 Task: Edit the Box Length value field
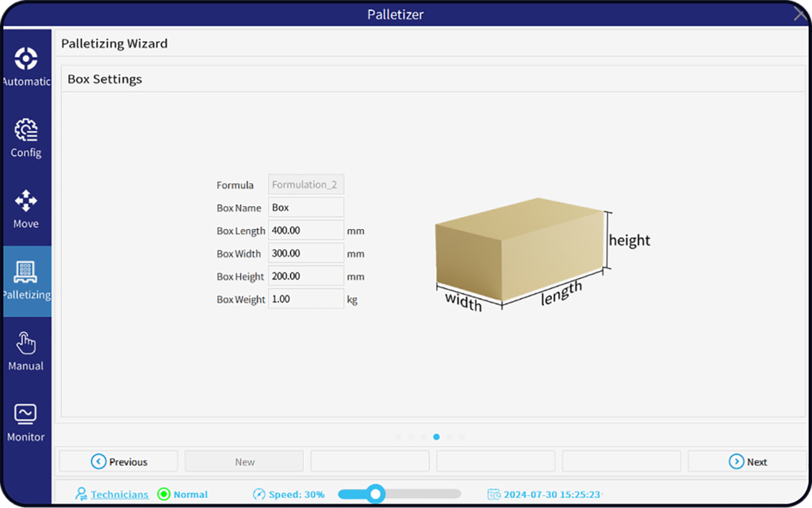tap(306, 231)
